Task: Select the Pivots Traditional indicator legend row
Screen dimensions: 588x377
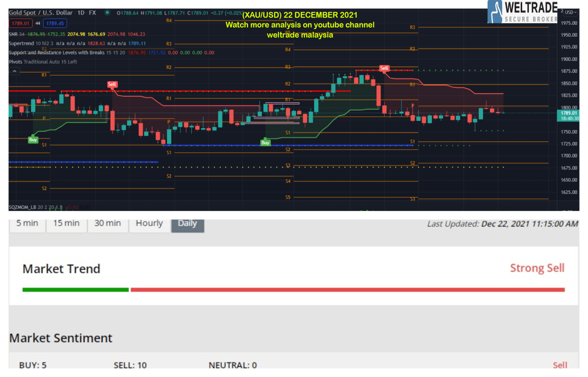Action: tap(43, 62)
